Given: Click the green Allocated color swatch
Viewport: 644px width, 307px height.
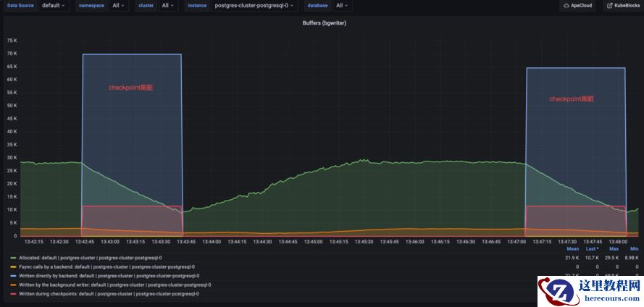Looking at the screenshot, I should click(x=14, y=258).
